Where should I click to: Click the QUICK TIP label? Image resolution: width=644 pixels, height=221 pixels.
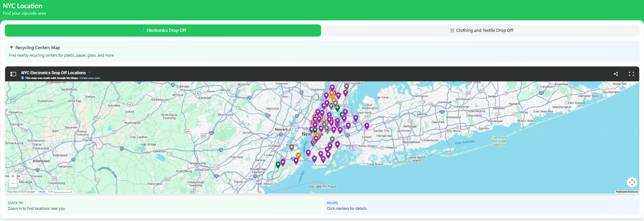(x=16, y=203)
